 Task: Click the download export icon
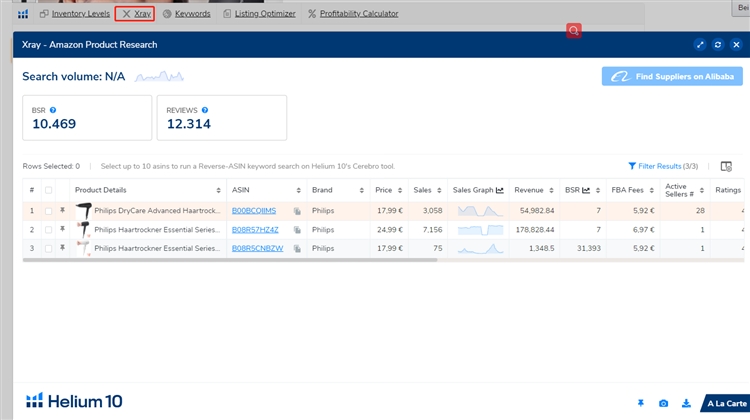pyautogui.click(x=686, y=403)
